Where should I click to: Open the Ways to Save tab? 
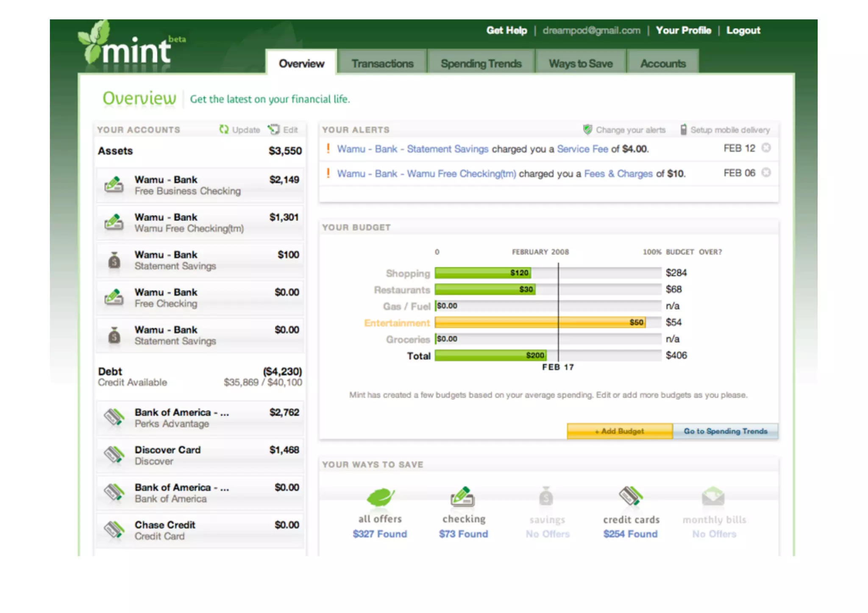tap(580, 64)
